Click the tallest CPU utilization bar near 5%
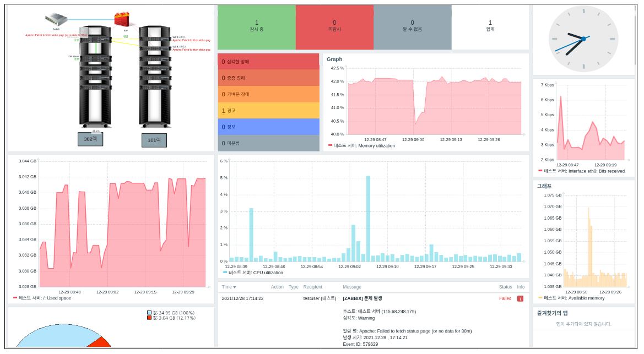 [368, 219]
